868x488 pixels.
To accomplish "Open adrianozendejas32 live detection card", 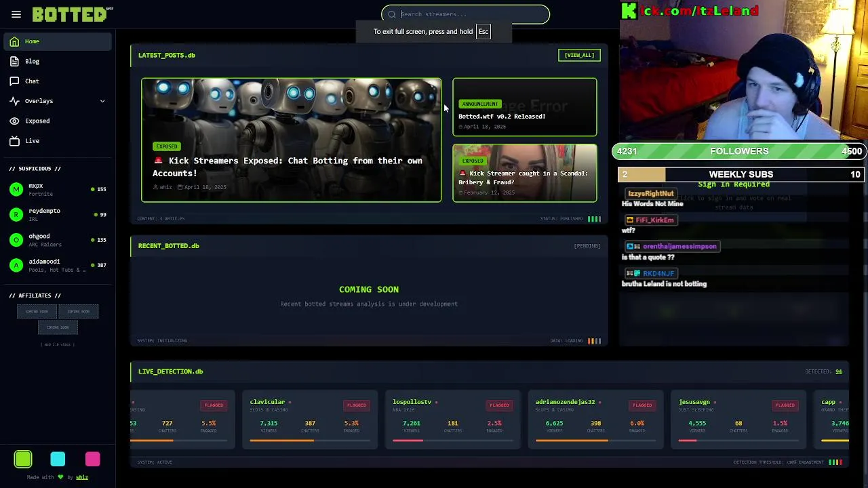I will [595, 420].
